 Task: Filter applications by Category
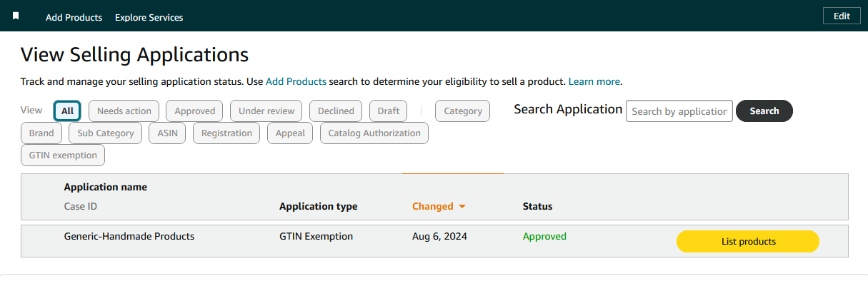462,111
